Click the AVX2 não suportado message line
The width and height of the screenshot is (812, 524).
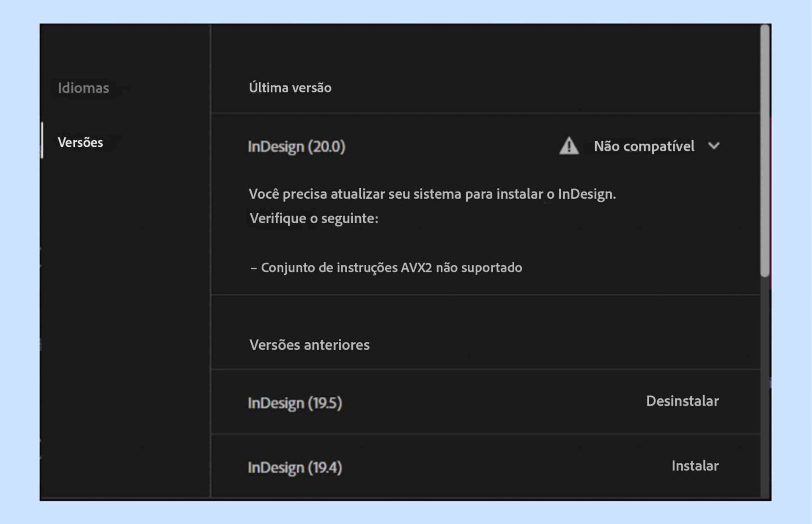[386, 268]
